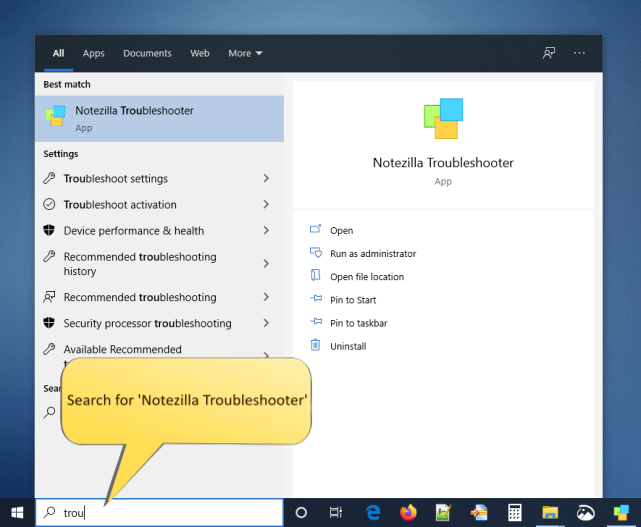Expand arrow for Recommended troubleshooting history
This screenshot has width=641, height=527.
coord(267,264)
